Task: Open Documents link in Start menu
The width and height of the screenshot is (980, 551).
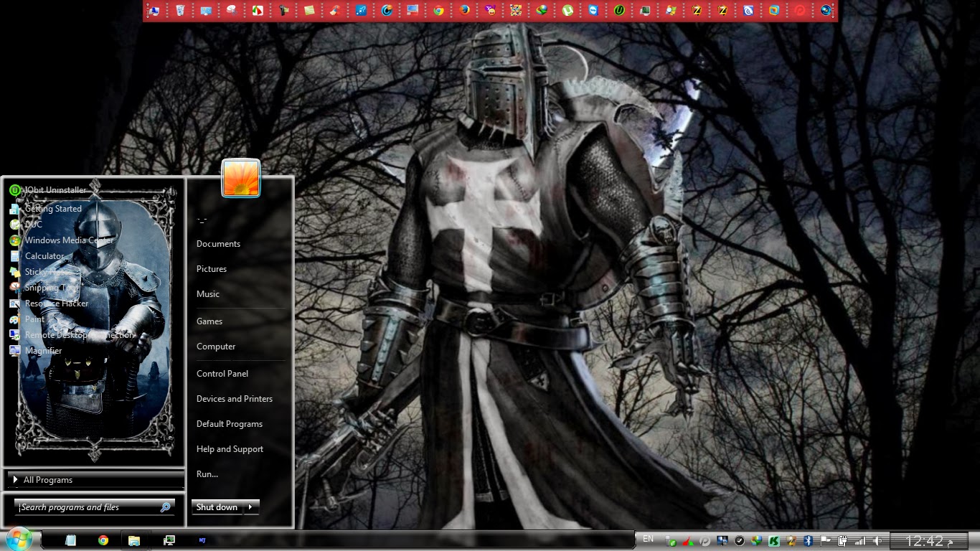Action: pyautogui.click(x=218, y=244)
